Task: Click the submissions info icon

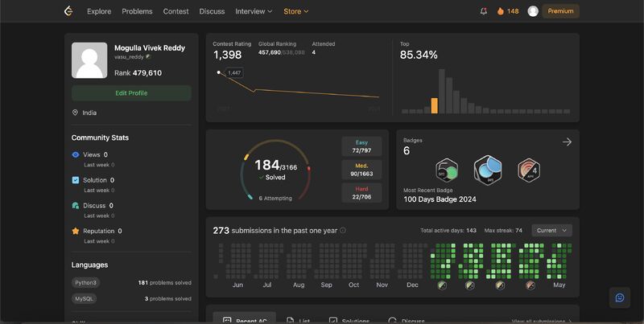Action: [343, 231]
